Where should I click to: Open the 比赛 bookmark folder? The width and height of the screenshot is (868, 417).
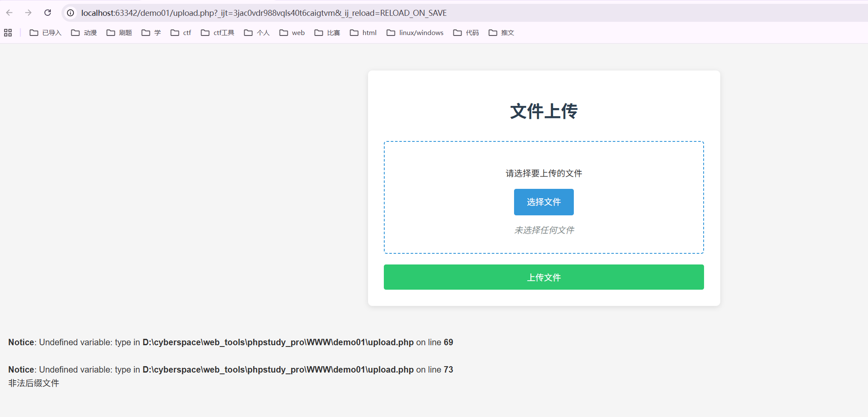click(327, 32)
